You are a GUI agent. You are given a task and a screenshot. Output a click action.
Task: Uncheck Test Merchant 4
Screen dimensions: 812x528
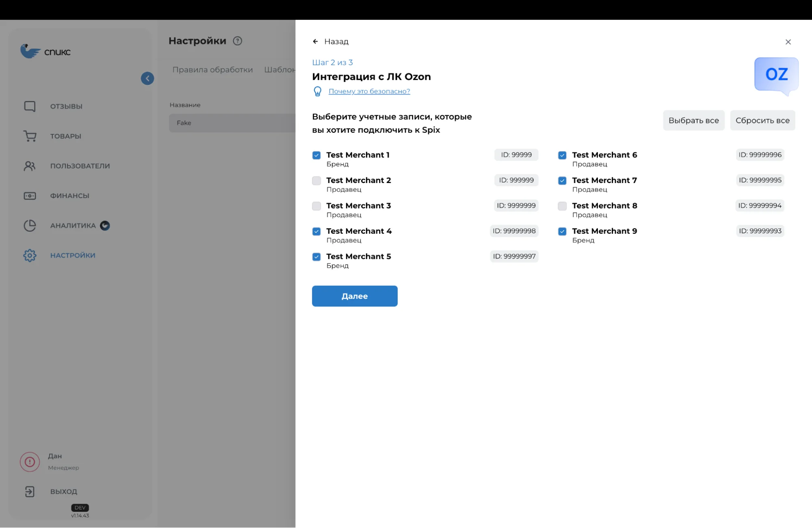(316, 231)
